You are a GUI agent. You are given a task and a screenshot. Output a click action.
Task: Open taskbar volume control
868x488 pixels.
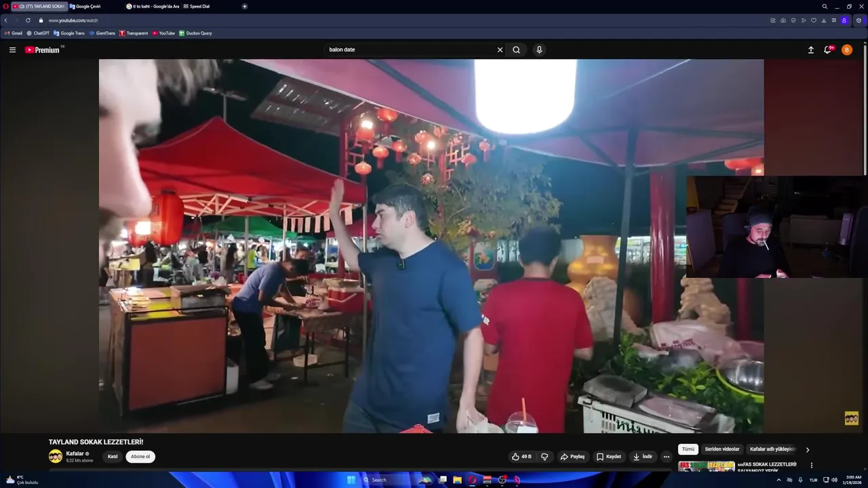pyautogui.click(x=835, y=480)
